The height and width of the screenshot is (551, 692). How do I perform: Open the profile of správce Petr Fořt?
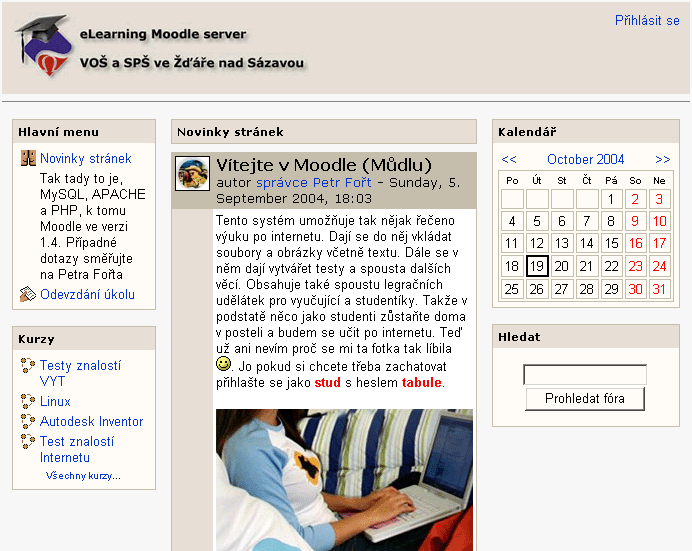(x=314, y=182)
